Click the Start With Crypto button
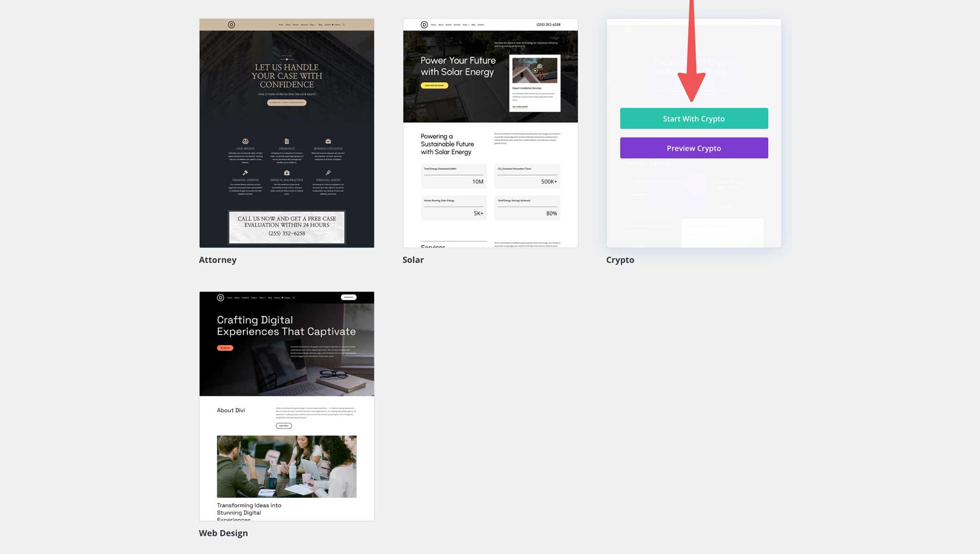 click(694, 118)
